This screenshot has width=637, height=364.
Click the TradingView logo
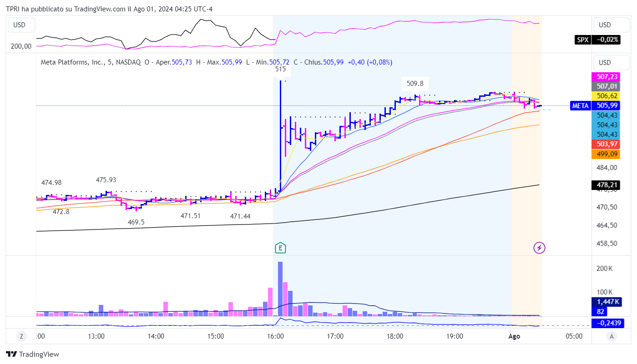32,354
